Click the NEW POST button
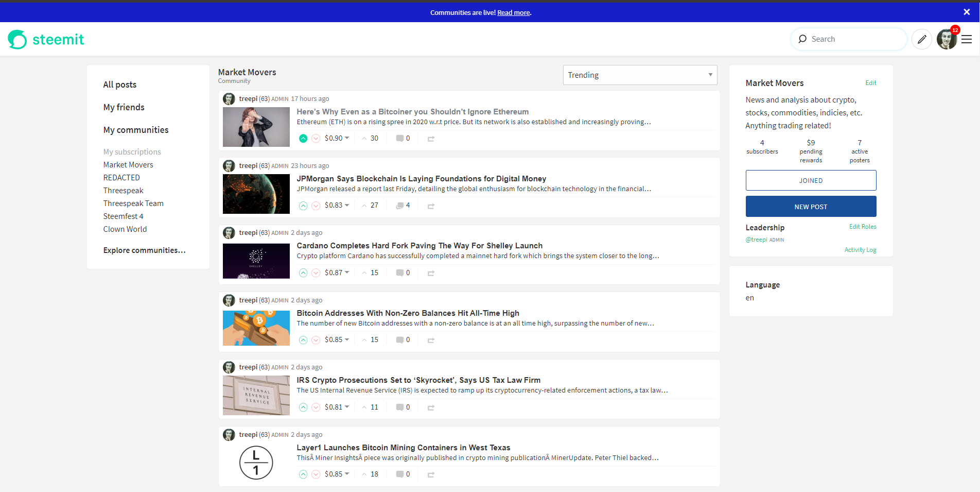Viewport: 980px width, 492px height. pyautogui.click(x=811, y=206)
